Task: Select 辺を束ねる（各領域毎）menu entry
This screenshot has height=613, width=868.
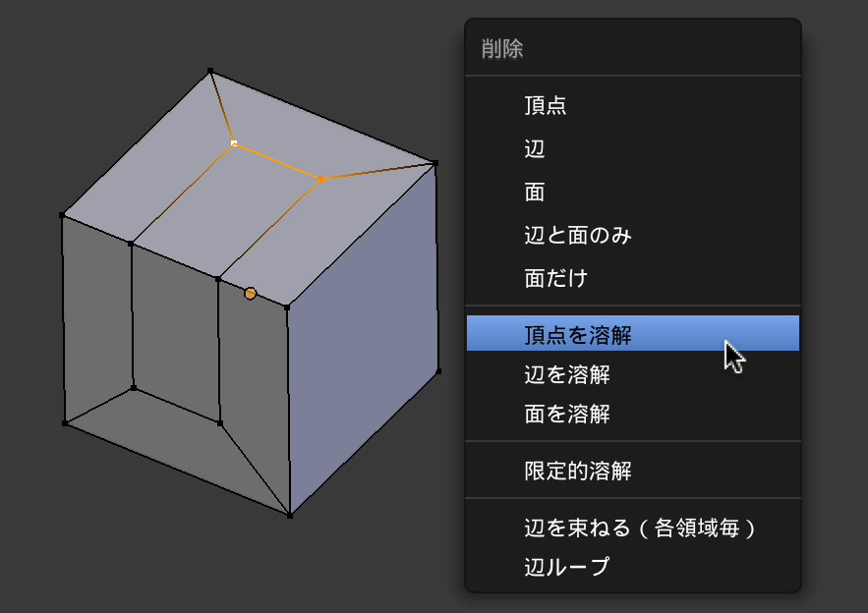Action: [641, 528]
